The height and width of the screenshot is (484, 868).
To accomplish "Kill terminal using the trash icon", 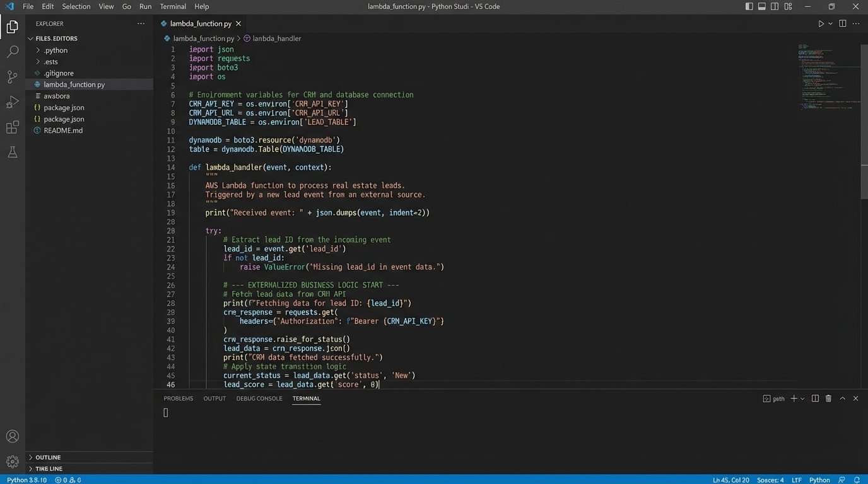I will point(828,398).
